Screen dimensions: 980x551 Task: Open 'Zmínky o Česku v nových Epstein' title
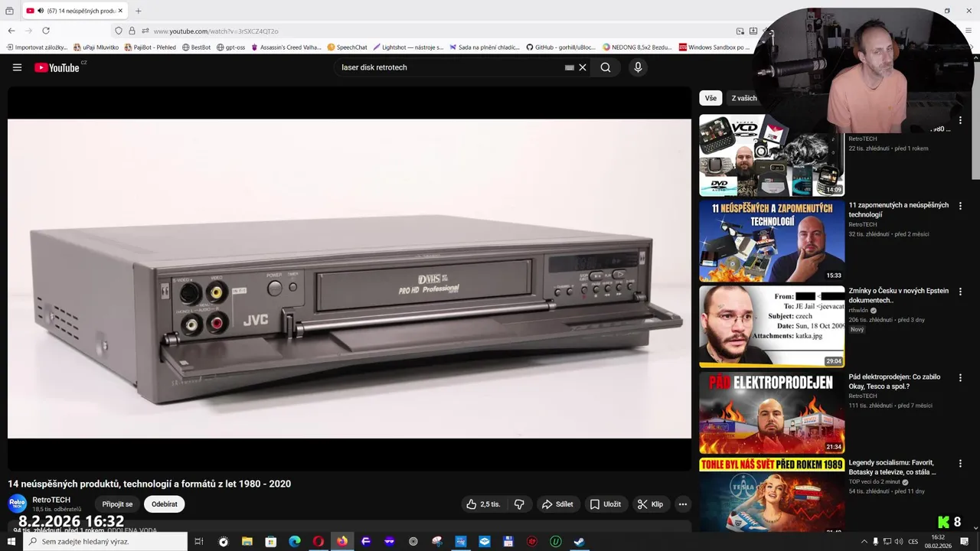(898, 295)
